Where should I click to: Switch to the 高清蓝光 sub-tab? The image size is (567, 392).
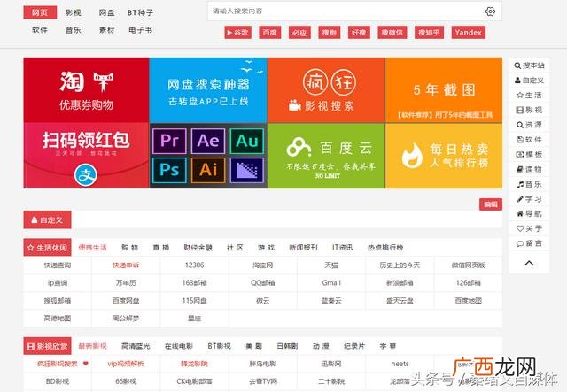(x=136, y=346)
